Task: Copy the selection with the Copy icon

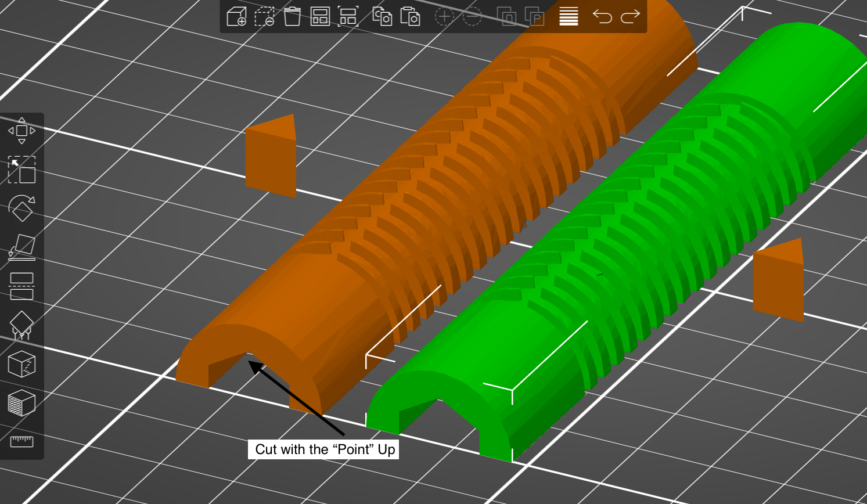Action: pyautogui.click(x=382, y=16)
